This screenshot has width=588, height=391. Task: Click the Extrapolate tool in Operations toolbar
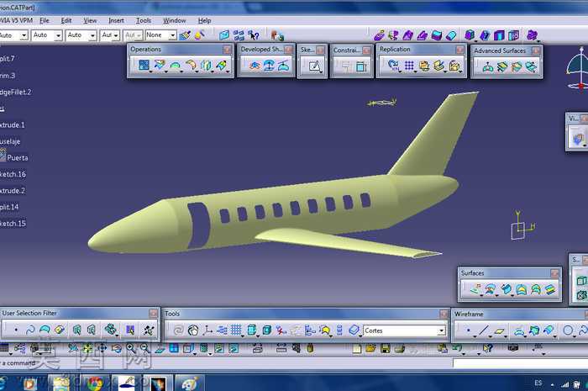pos(221,66)
